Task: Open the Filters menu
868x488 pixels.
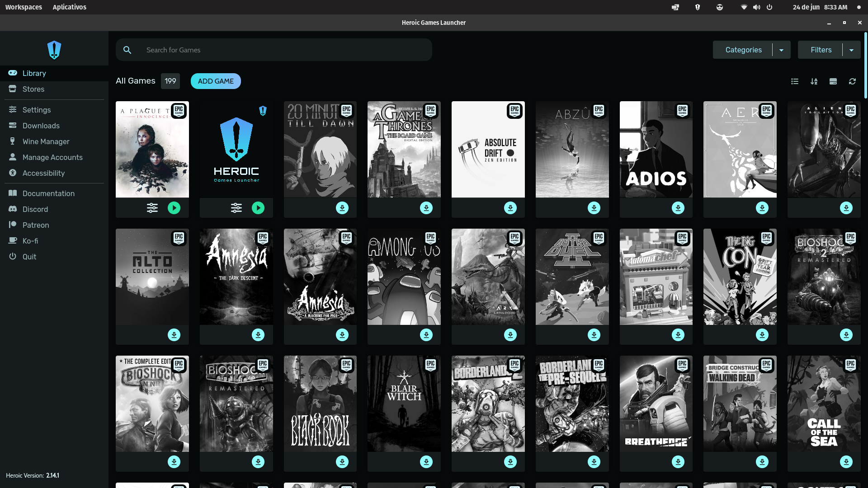Action: pyautogui.click(x=821, y=50)
